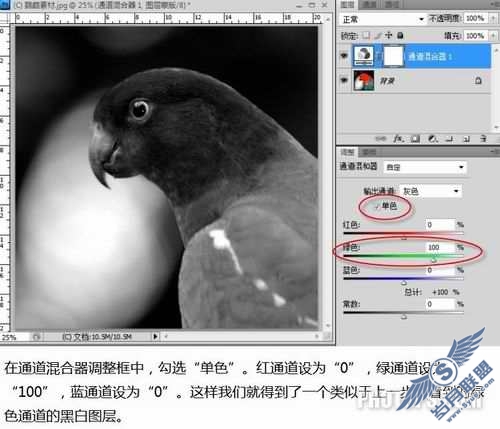Click the white layer mask thumbnail
This screenshot has width=500, height=429.
point(393,56)
